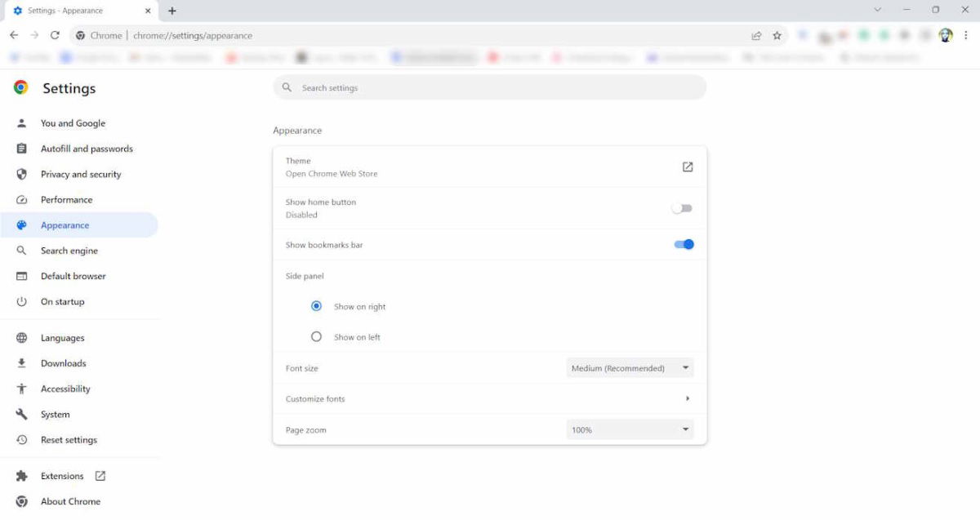This screenshot has height=520, width=980.
Task: Click the Chrome icon beside About Chrome
Action: [x=22, y=501]
